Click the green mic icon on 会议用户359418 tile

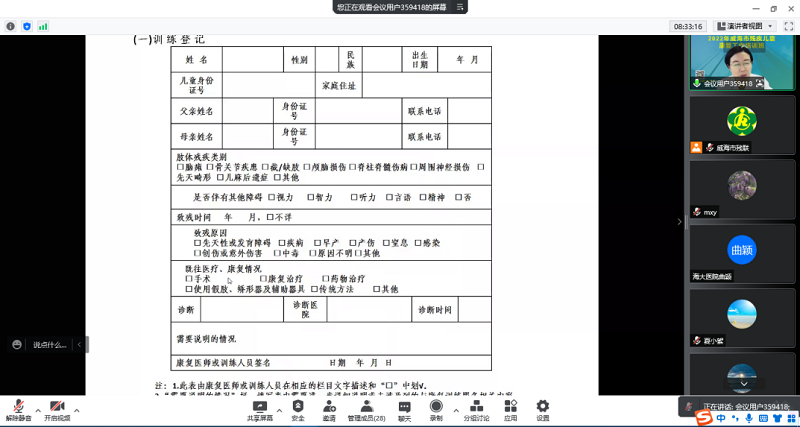click(697, 83)
